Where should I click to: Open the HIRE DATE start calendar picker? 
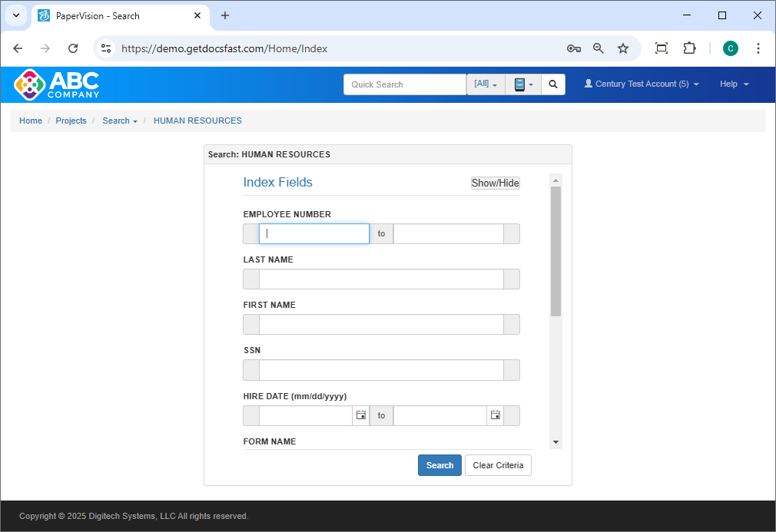point(360,415)
